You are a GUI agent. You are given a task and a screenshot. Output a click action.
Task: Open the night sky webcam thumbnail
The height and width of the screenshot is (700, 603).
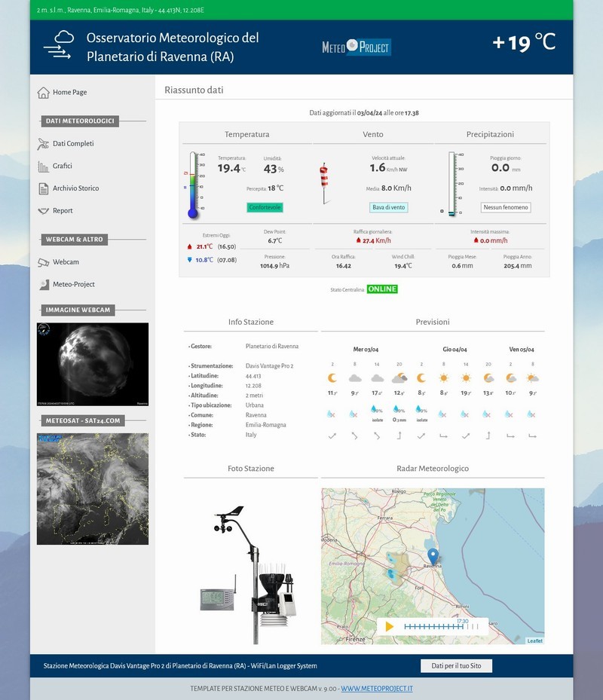[x=93, y=364]
